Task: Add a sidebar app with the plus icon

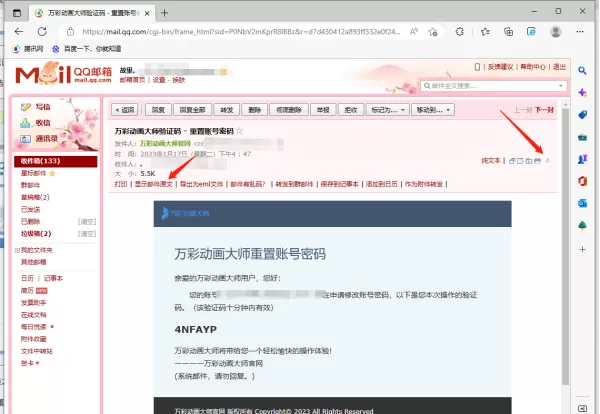Action: pos(582,249)
